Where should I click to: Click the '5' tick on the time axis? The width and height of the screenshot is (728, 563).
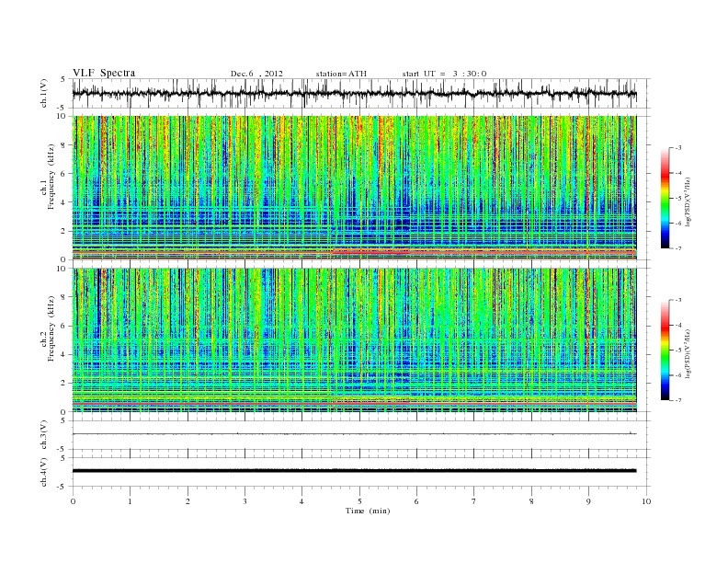tap(359, 501)
